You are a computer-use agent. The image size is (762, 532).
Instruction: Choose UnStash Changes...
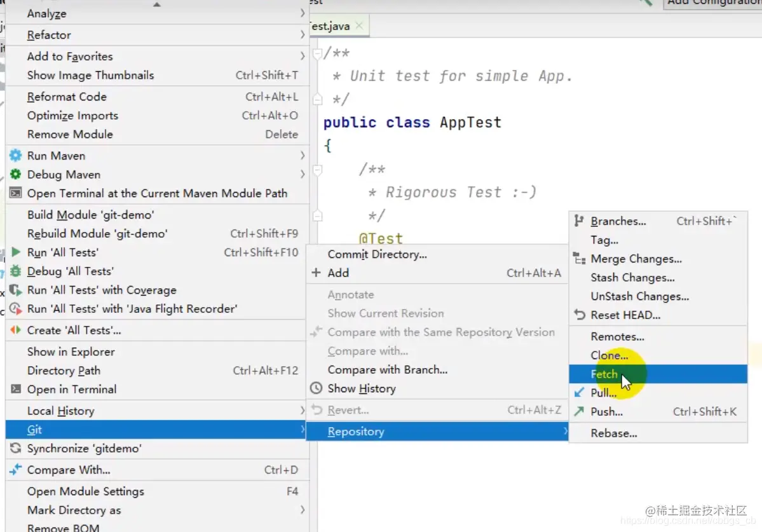(658, 296)
